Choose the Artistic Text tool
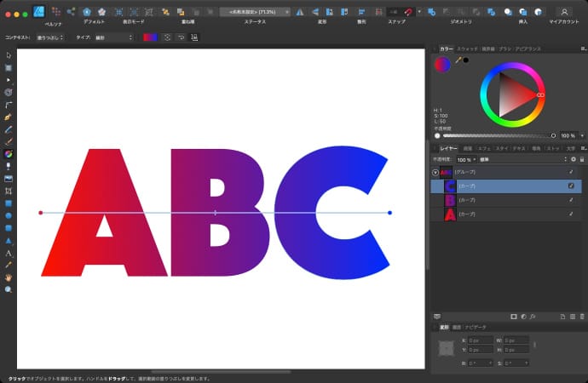Image resolution: width=588 pixels, height=383 pixels. [9, 253]
